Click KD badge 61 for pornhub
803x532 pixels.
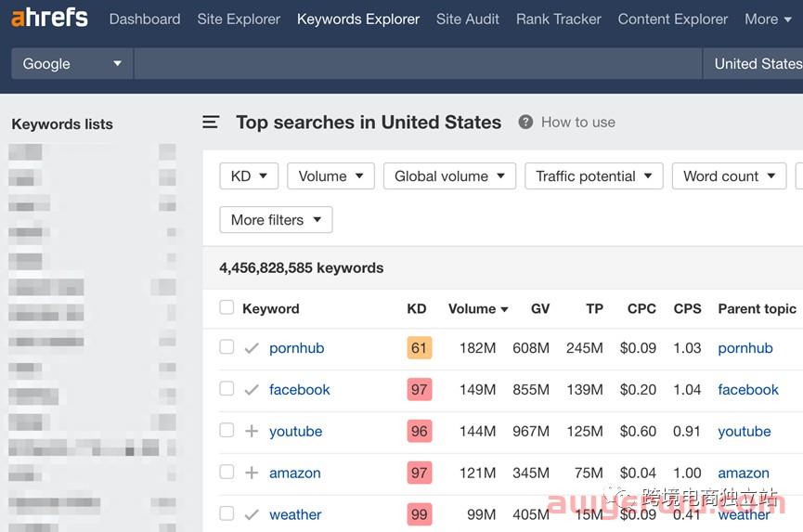click(x=420, y=348)
